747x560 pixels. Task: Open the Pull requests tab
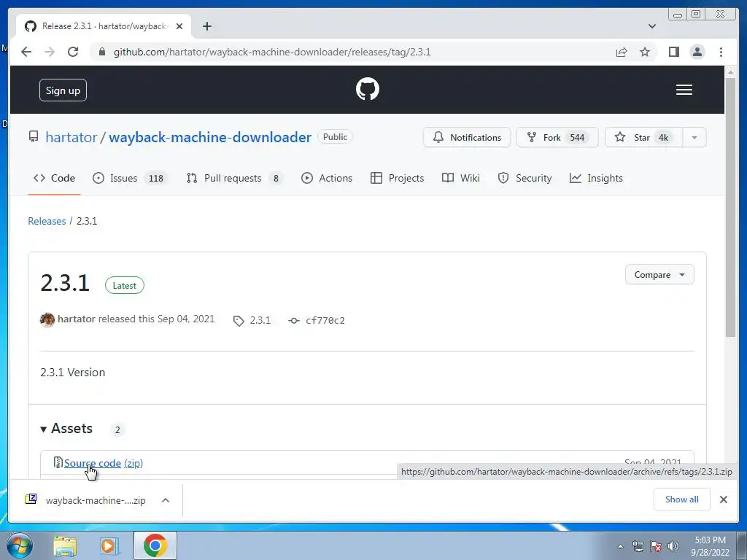coord(234,178)
